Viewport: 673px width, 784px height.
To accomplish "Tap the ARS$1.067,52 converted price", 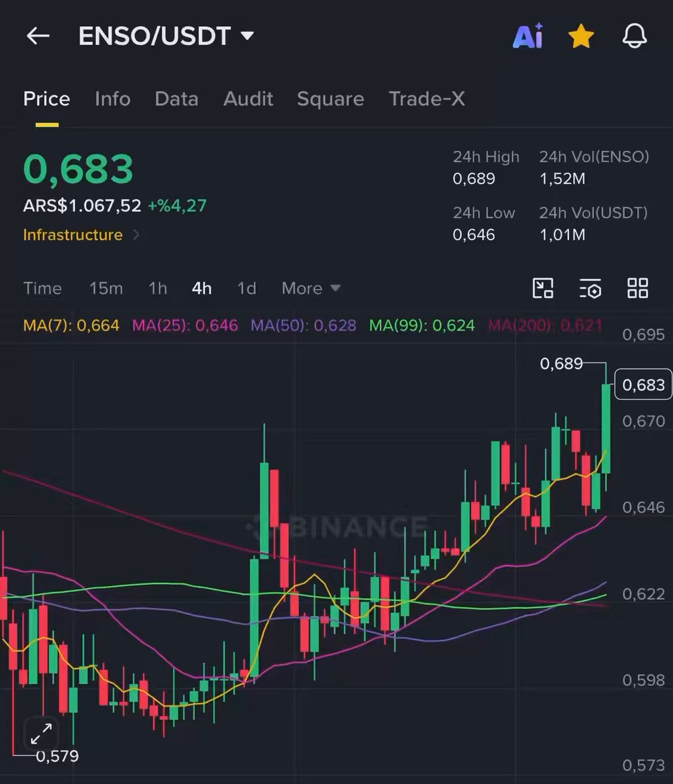I will tap(82, 206).
